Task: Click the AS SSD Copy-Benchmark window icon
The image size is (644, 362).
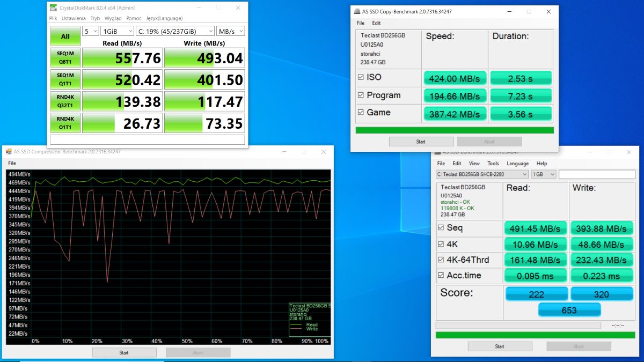Action: coord(356,11)
